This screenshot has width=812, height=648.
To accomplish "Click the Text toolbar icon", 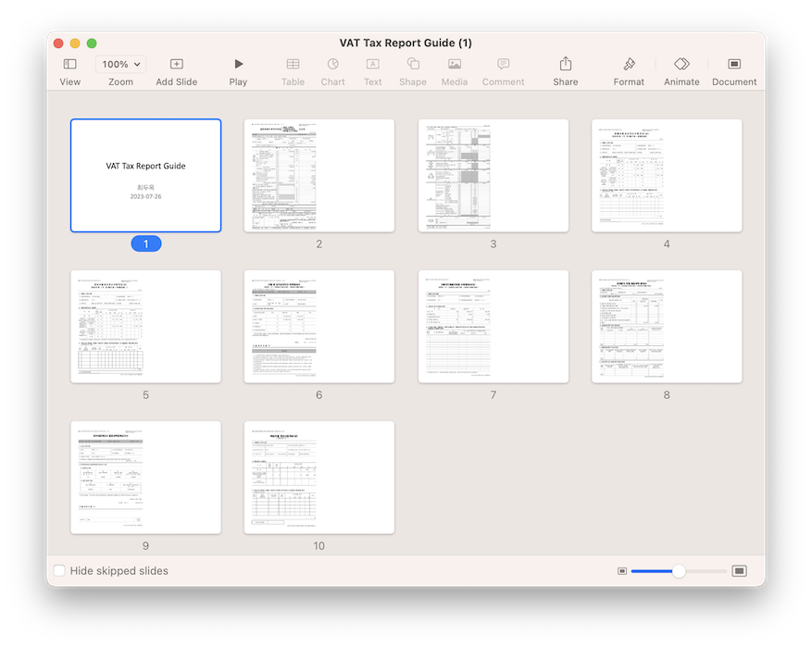I will (373, 64).
